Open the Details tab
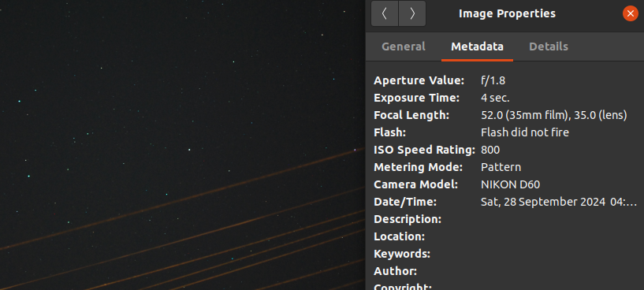The width and height of the screenshot is (644, 290). [549, 46]
